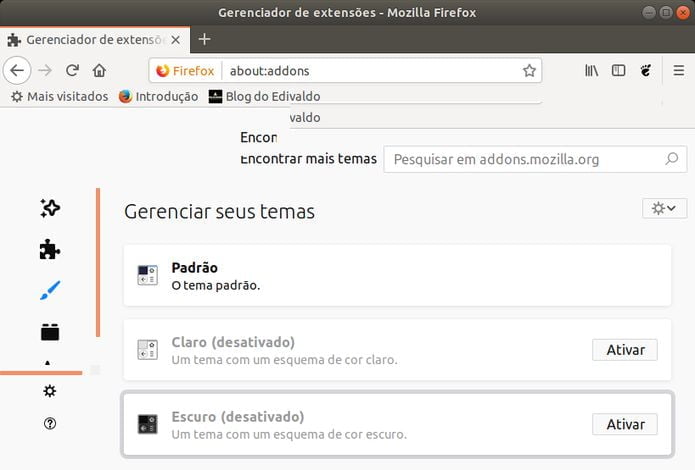Select the Escuro (desativado) theme title
The image size is (695, 470).
(x=238, y=417)
